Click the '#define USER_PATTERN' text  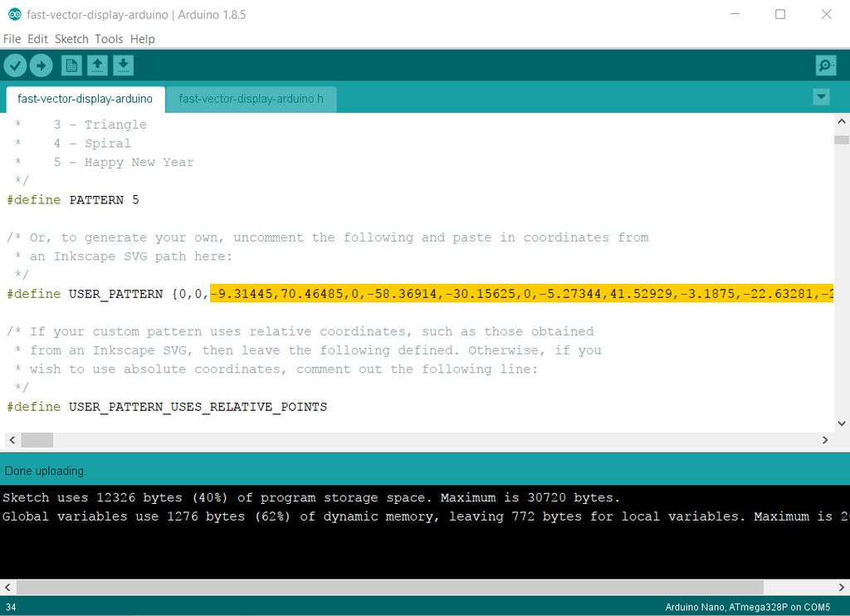coord(85,294)
